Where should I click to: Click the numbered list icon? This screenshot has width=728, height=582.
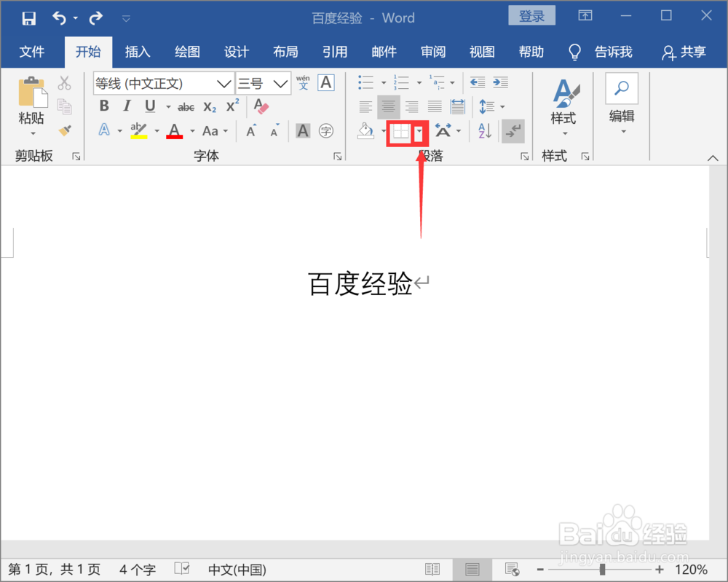[x=401, y=83]
